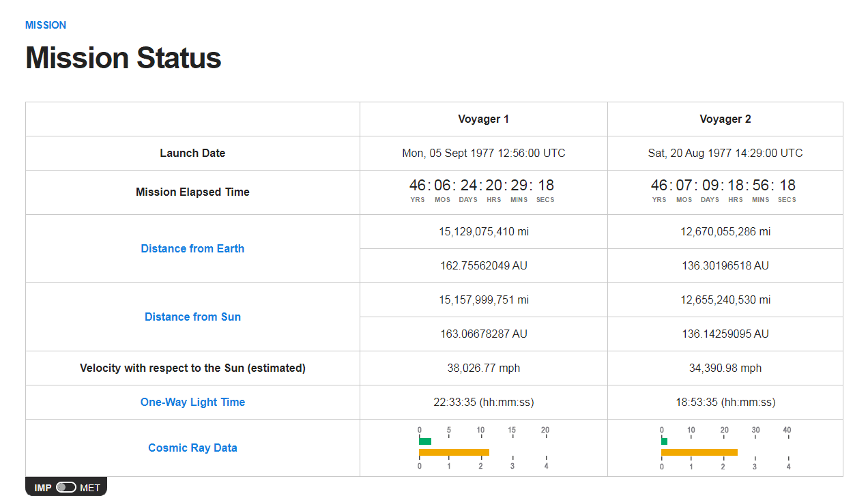Click the 12,655,240,530 mi Sun distance
This screenshot has width=868, height=496.
click(725, 300)
